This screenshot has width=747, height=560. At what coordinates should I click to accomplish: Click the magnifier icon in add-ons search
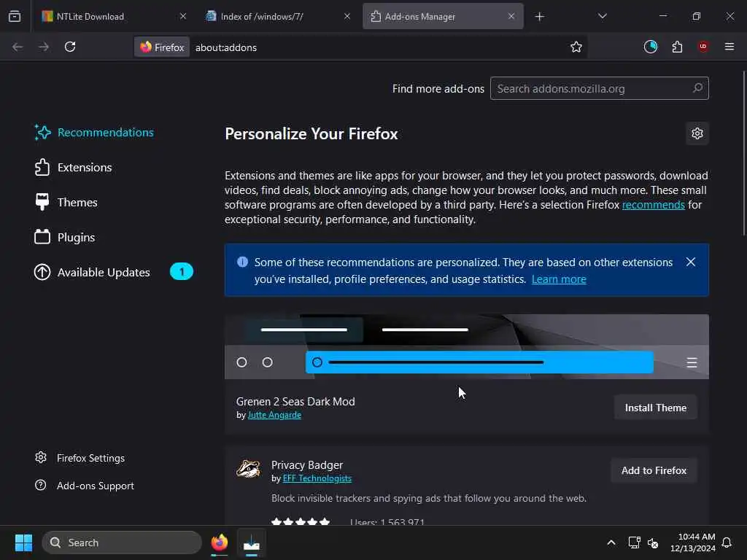coord(697,88)
